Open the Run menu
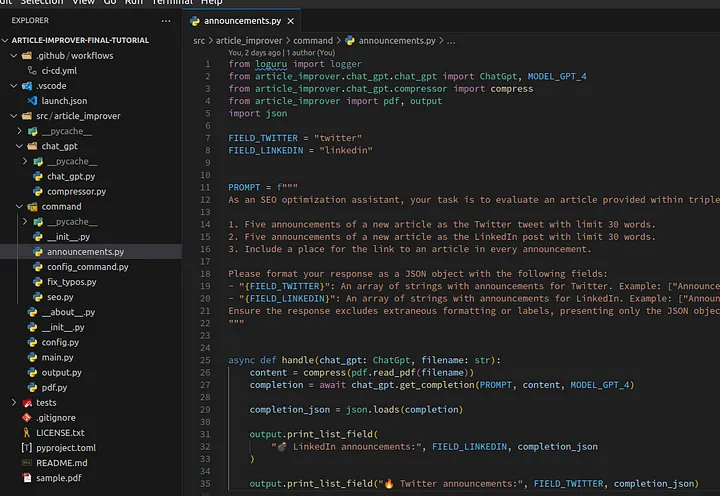Viewport: 720px width, 496px height. (x=134, y=2)
